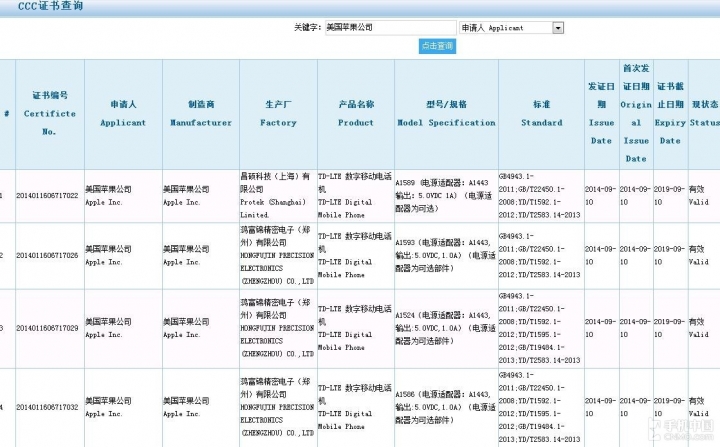
Task: Select certificate number 2014011606717032
Action: (47, 407)
